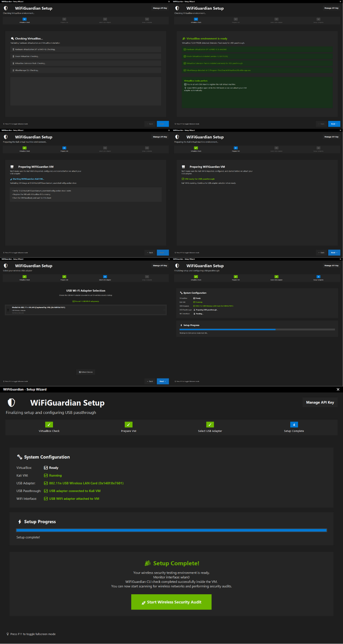This screenshot has height=644, width=343.
Task: Open Manage API Key in Setup Complete window
Action: (x=320, y=402)
